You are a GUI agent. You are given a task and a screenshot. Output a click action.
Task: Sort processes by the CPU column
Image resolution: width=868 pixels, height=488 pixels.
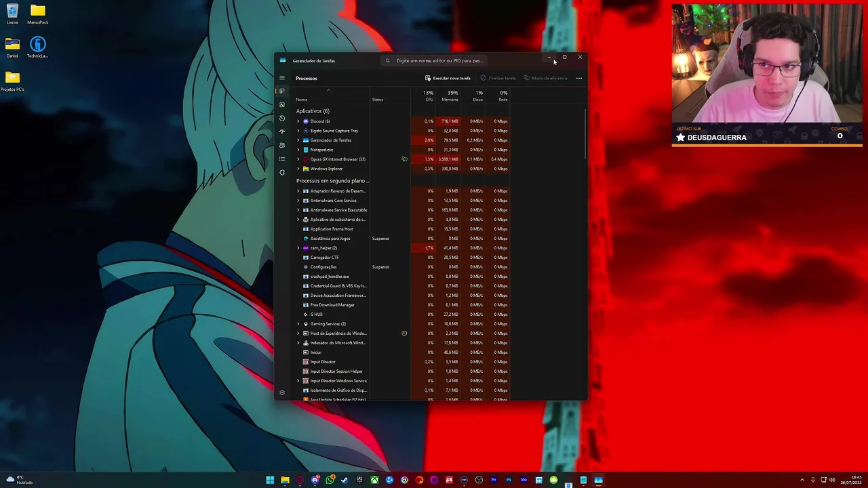[x=423, y=96]
